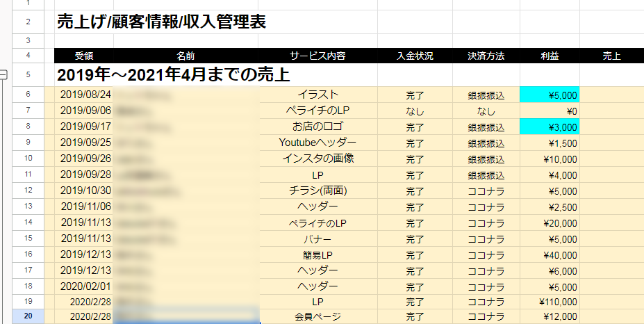Click the 利益 column header cell
Image resolution: width=644 pixels, height=324 pixels.
tap(550, 56)
